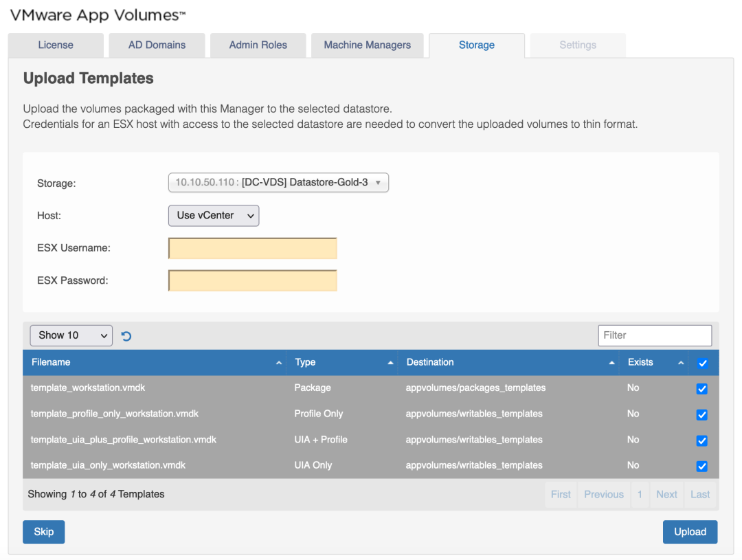Click the VMware App Volumes title

pos(98,14)
